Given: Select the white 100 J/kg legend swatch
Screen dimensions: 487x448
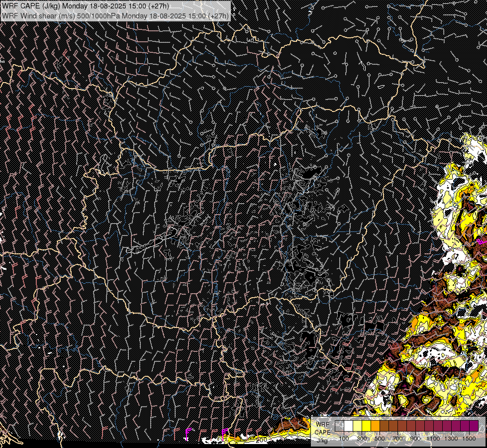Looking at the screenshot, I should point(349,426).
